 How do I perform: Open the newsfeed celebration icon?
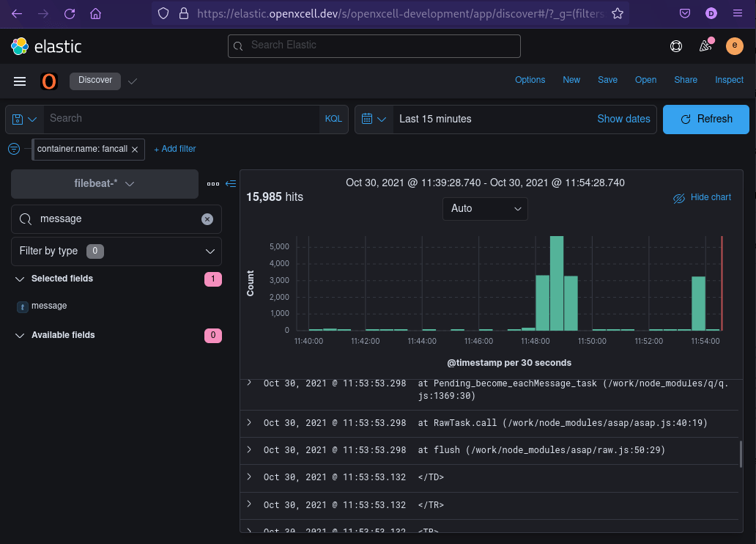[x=705, y=46]
